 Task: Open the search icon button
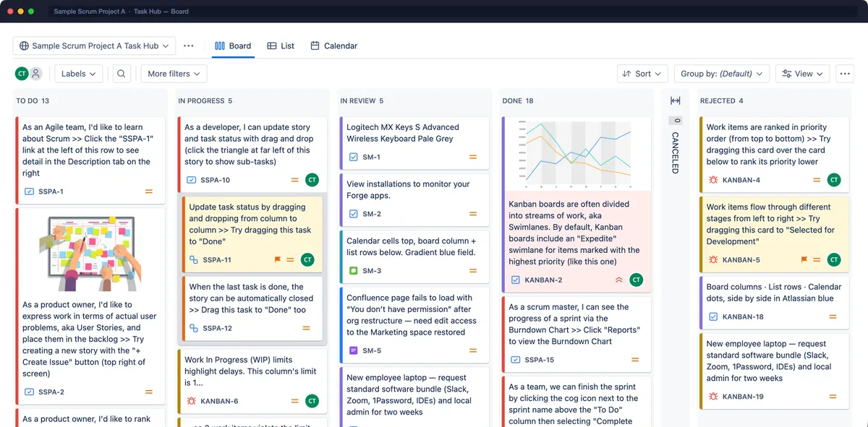[122, 74]
